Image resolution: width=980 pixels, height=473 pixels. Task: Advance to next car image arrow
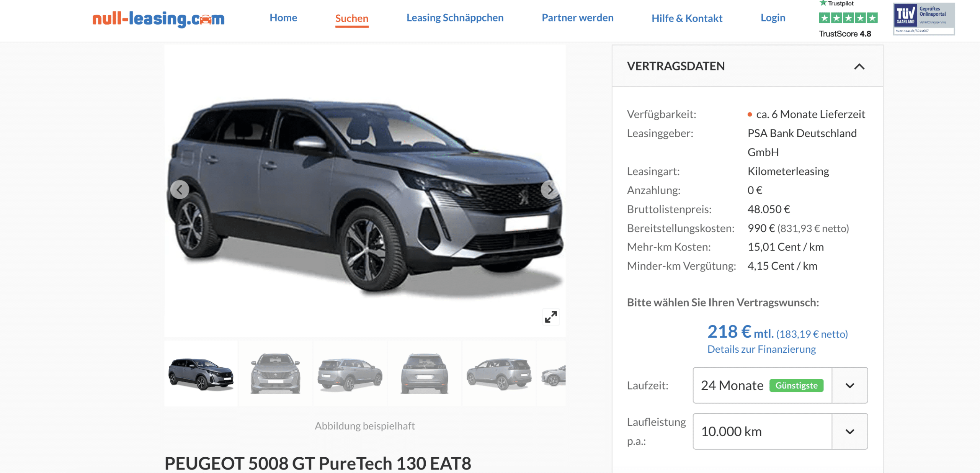click(550, 190)
